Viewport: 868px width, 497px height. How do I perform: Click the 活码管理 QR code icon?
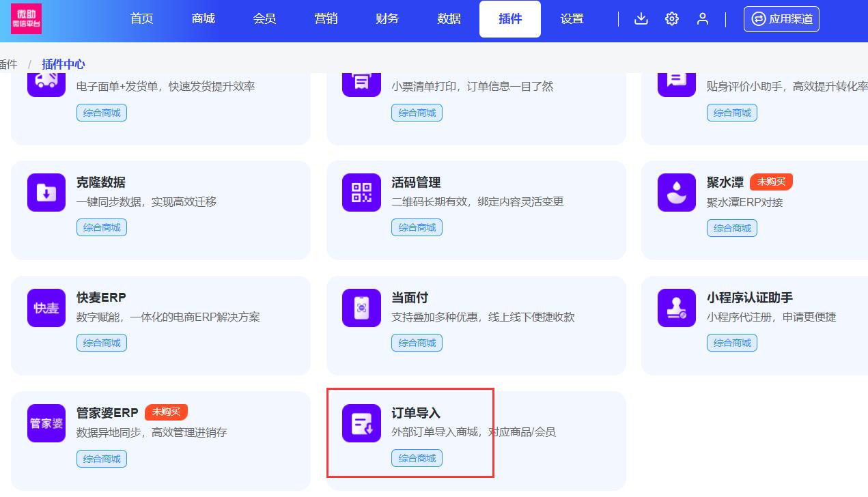click(x=361, y=193)
